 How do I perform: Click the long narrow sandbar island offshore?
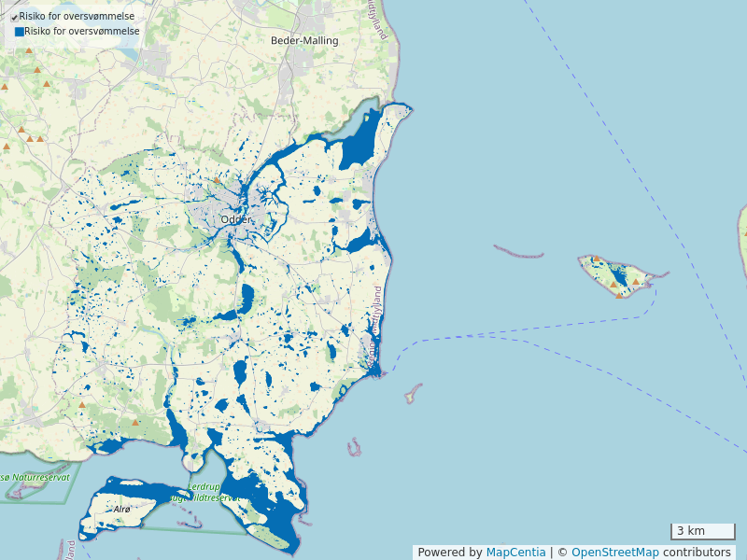click(518, 253)
